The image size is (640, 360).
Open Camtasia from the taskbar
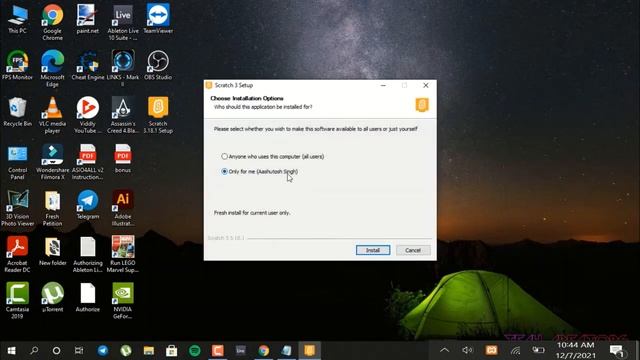218,351
